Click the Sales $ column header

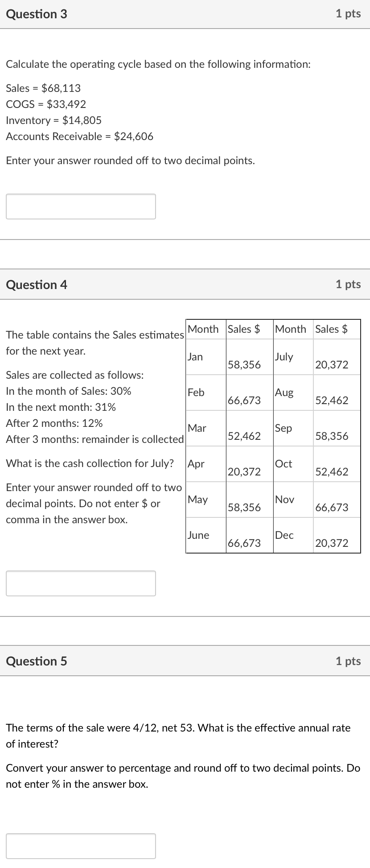(x=244, y=329)
